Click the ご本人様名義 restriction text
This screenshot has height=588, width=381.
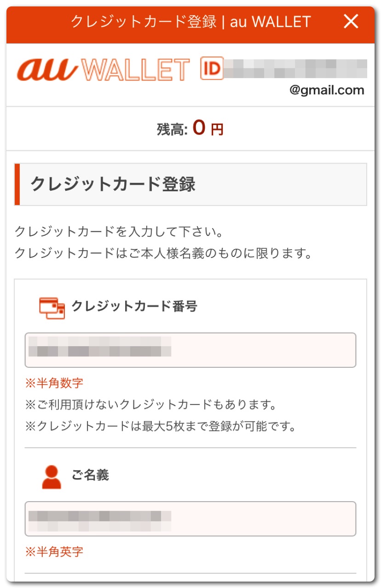pos(163,253)
